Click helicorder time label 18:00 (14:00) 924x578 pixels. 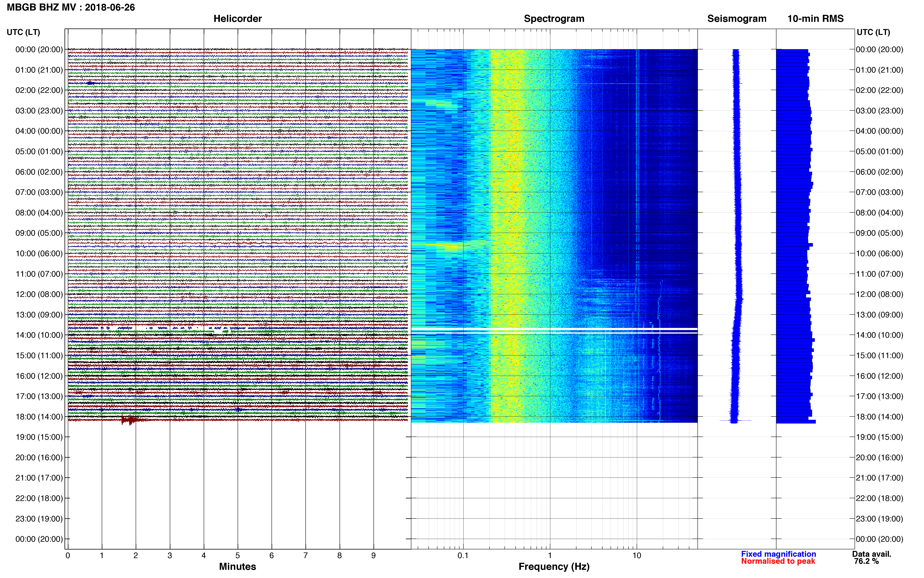point(39,417)
